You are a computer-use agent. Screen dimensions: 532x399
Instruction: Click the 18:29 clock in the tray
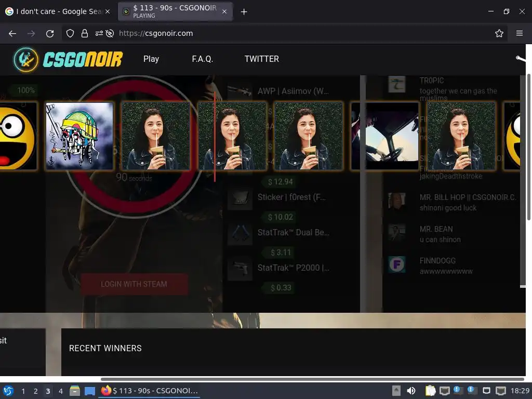(520, 391)
